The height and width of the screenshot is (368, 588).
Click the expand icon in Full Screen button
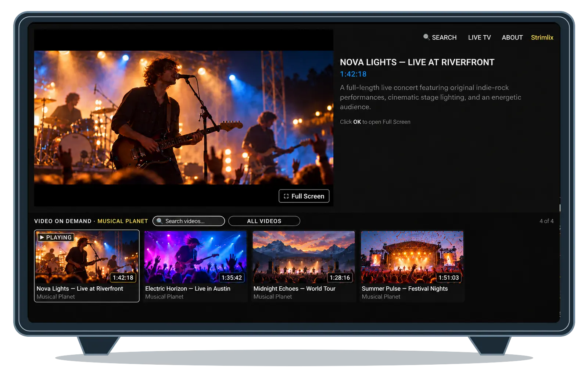pyautogui.click(x=286, y=196)
